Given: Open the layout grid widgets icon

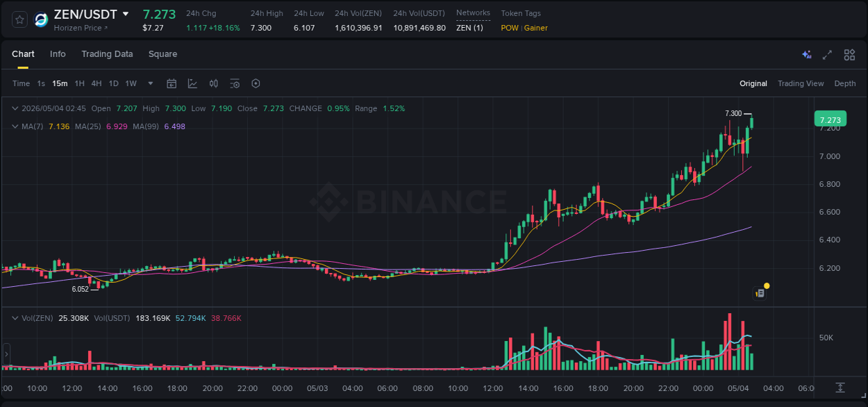Looking at the screenshot, I should [x=849, y=55].
